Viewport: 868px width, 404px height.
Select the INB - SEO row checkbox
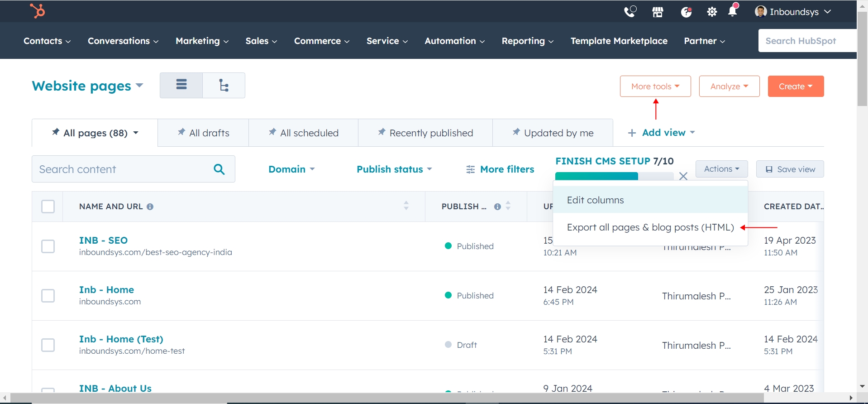[x=48, y=246]
